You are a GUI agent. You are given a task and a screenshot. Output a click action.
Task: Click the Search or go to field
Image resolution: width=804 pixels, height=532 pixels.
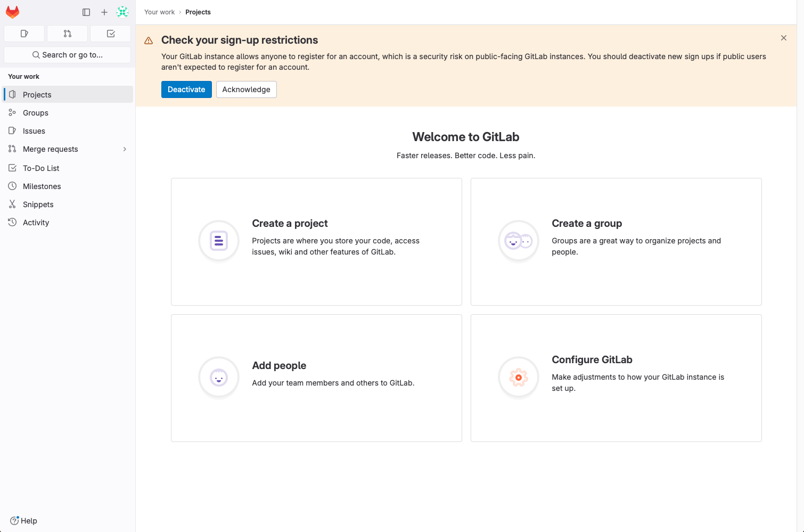click(x=67, y=55)
